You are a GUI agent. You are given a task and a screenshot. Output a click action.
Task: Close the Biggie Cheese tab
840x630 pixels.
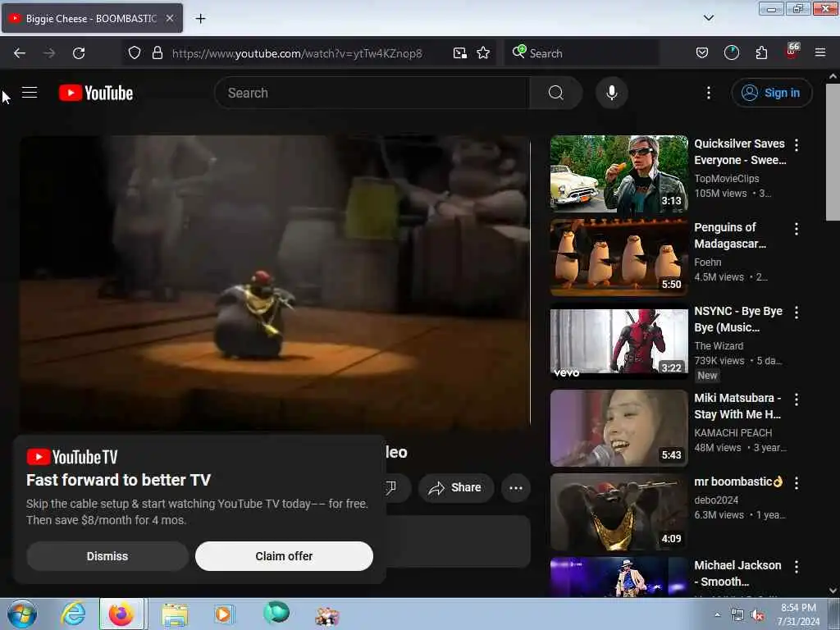click(x=169, y=18)
